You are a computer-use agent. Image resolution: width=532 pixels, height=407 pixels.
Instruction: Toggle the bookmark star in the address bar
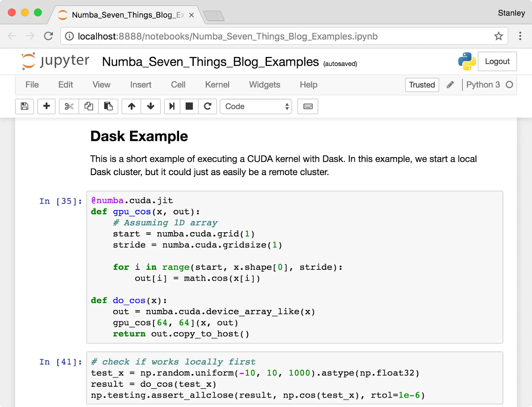(498, 36)
